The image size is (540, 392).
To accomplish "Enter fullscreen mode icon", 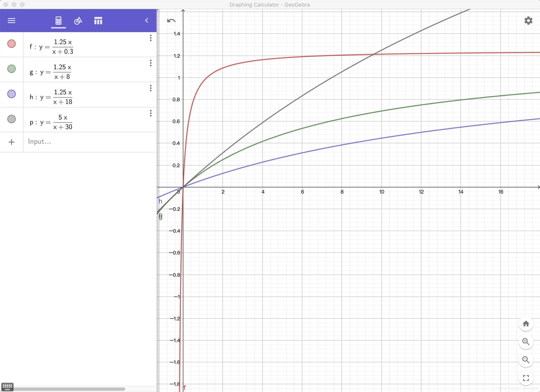I will click(x=526, y=378).
